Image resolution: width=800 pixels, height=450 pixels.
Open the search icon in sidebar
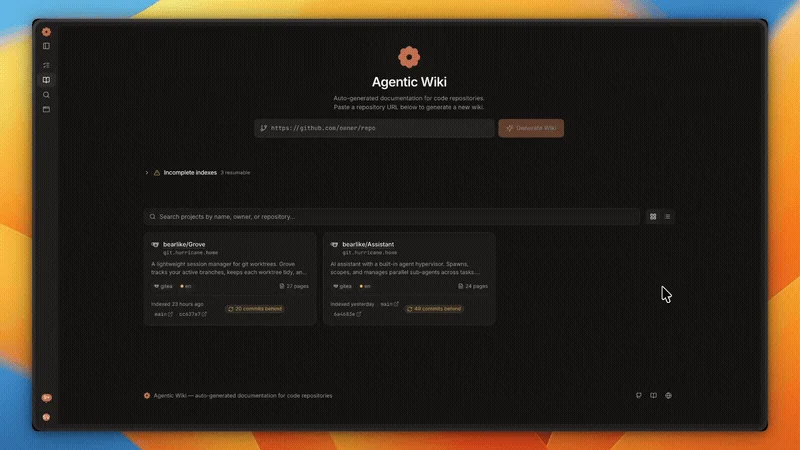(46, 95)
